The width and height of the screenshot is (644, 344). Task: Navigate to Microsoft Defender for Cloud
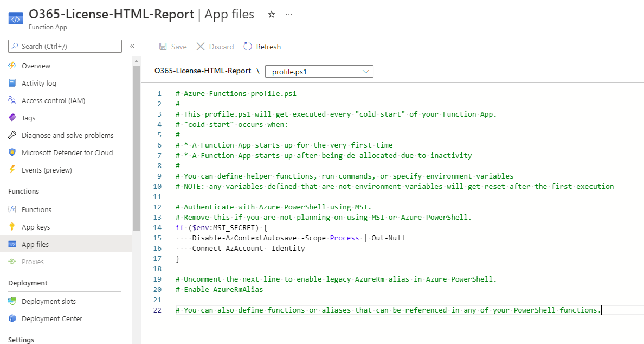pyautogui.click(x=67, y=152)
